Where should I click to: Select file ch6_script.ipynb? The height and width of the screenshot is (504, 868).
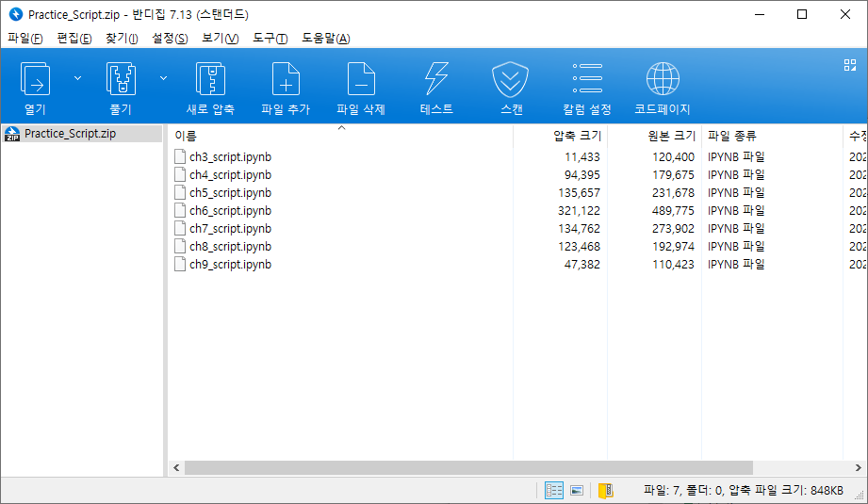click(230, 211)
